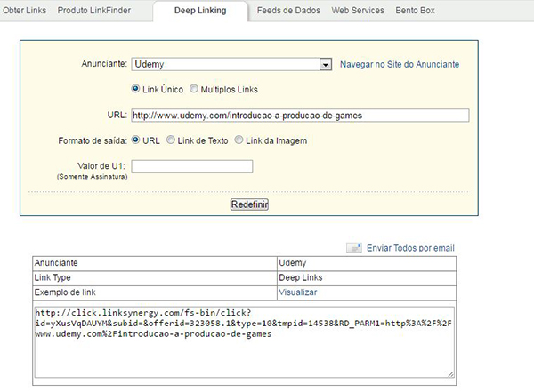Choose the Multiplos Links option

pyautogui.click(x=194, y=90)
